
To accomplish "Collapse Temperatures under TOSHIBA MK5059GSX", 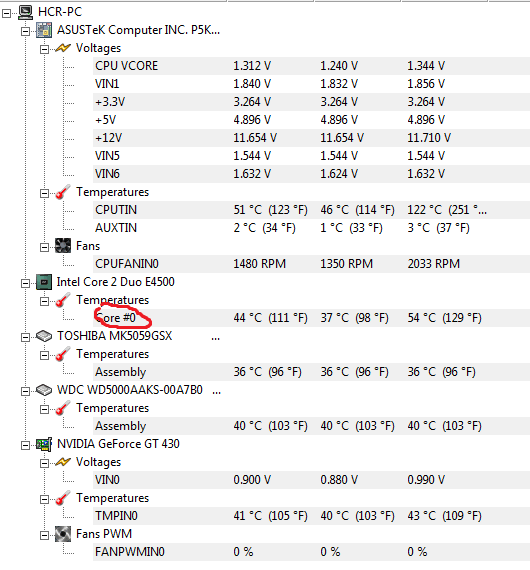I will tap(44, 356).
